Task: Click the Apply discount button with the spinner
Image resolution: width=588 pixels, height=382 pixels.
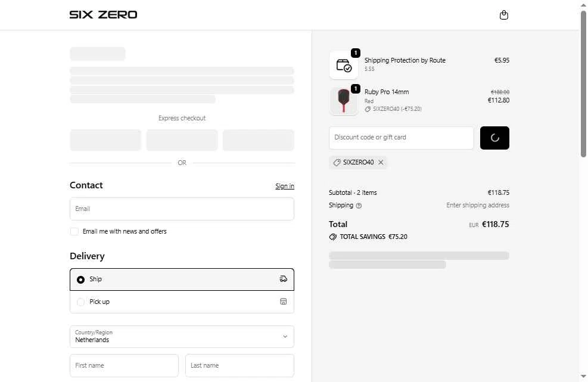Action: pos(494,138)
